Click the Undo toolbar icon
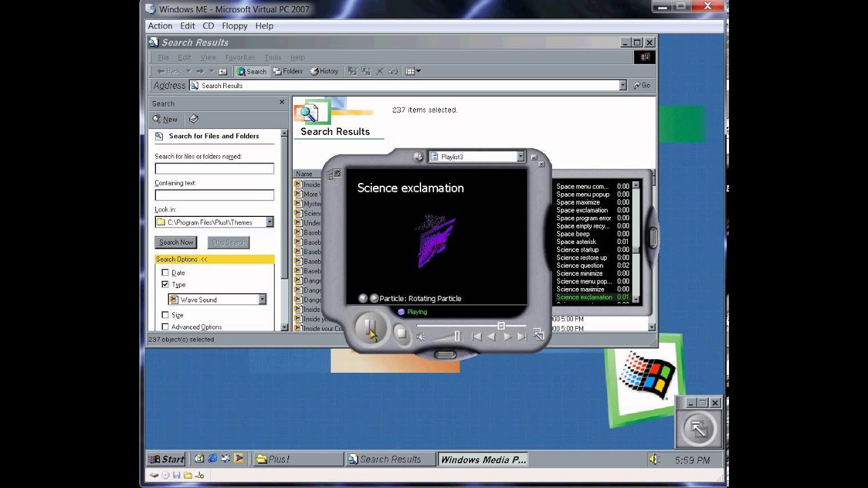The width and height of the screenshot is (868, 488). (393, 71)
